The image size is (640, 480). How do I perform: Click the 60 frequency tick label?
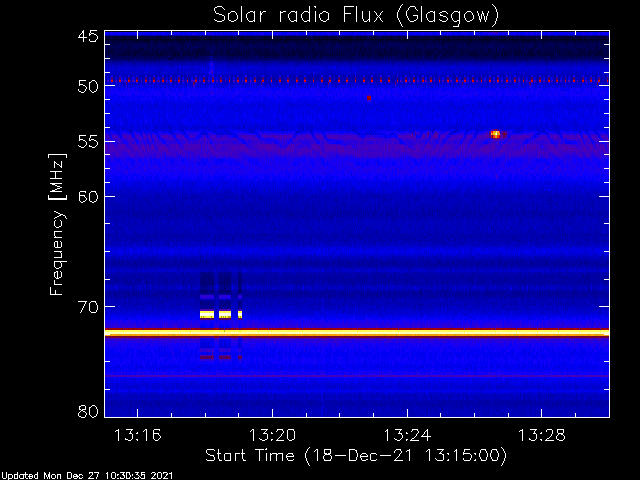coord(88,197)
